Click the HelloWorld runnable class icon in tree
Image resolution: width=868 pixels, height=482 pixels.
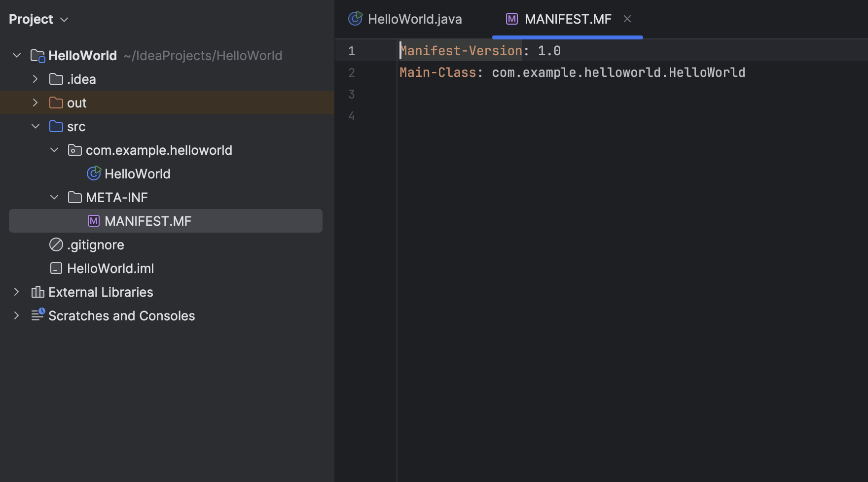[94, 173]
